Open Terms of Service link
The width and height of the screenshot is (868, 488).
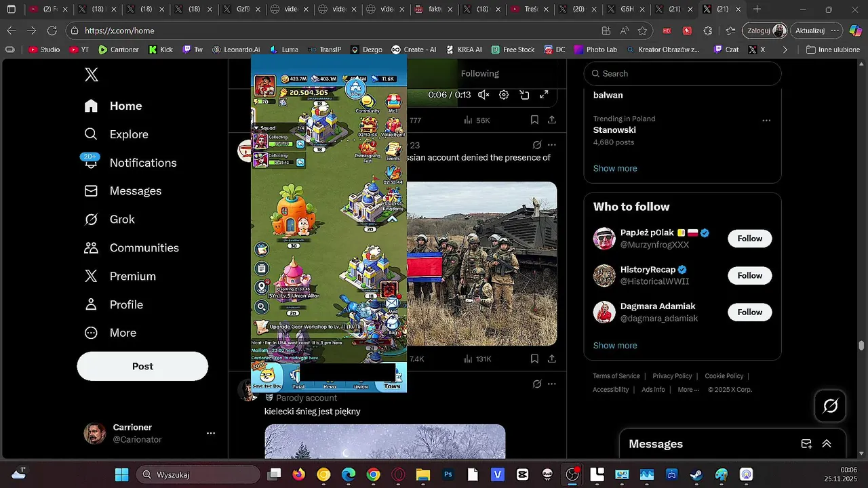[x=616, y=376]
